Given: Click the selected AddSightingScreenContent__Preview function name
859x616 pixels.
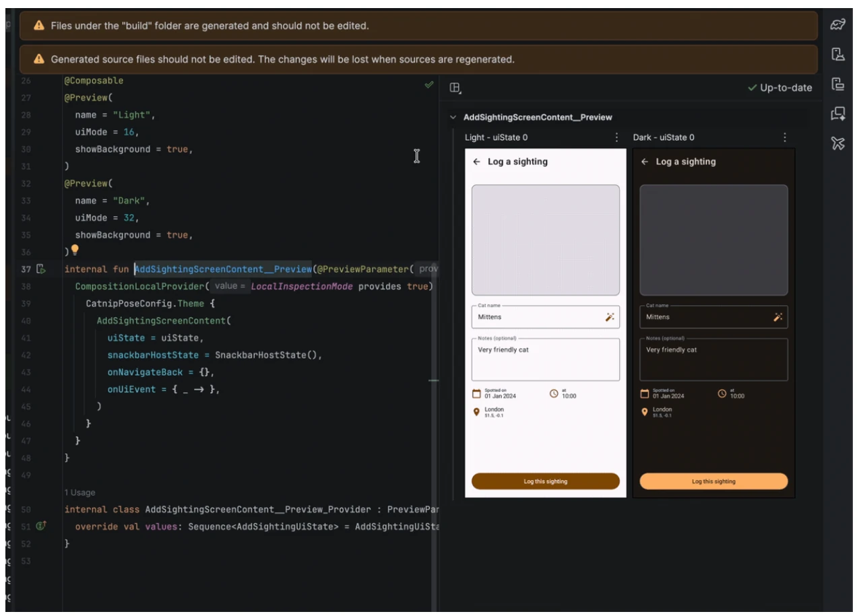Looking at the screenshot, I should 223,269.
